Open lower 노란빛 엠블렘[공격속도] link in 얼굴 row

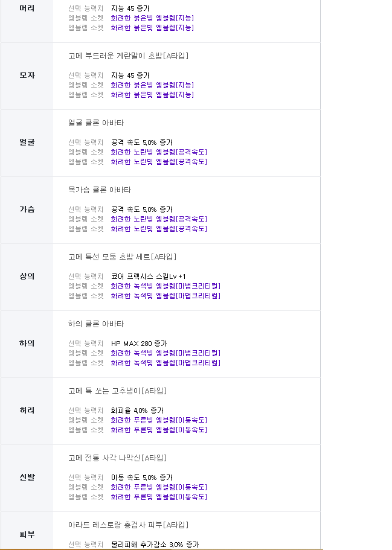(x=159, y=161)
